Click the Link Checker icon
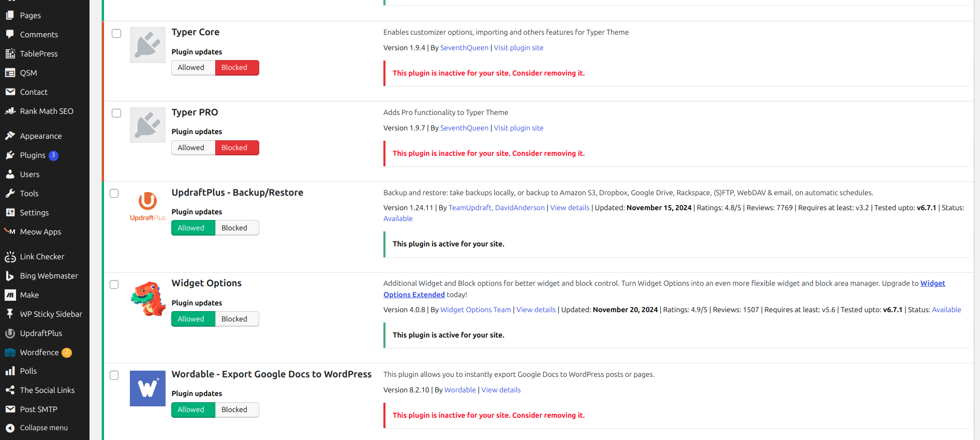 (10, 257)
